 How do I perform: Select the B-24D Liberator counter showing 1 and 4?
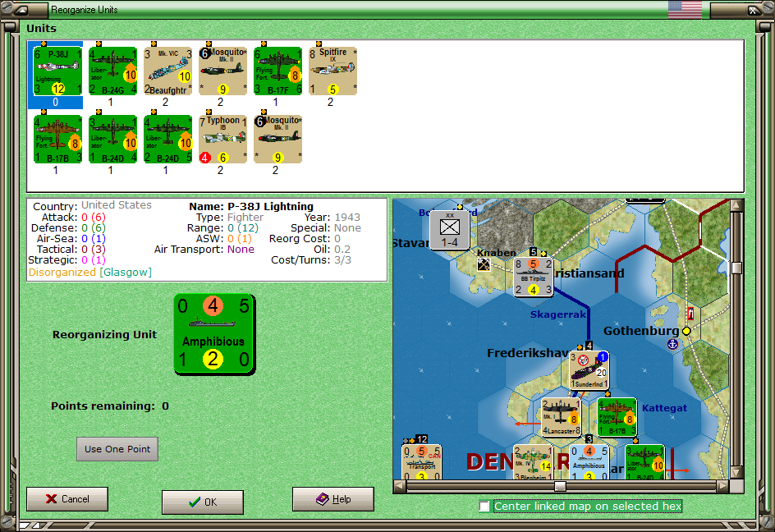112,139
